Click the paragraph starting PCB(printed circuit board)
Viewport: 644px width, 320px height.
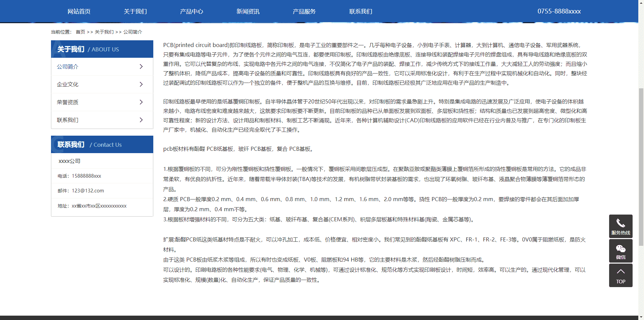[x=375, y=64]
